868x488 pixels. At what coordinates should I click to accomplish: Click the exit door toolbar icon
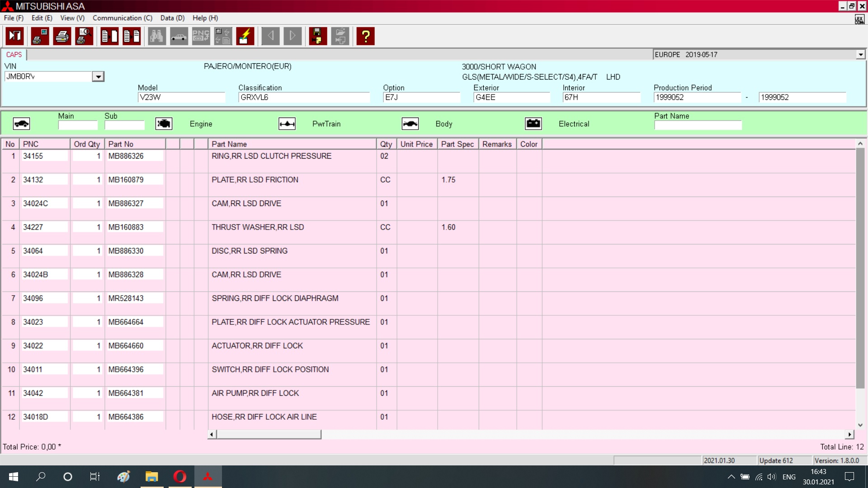coord(14,36)
